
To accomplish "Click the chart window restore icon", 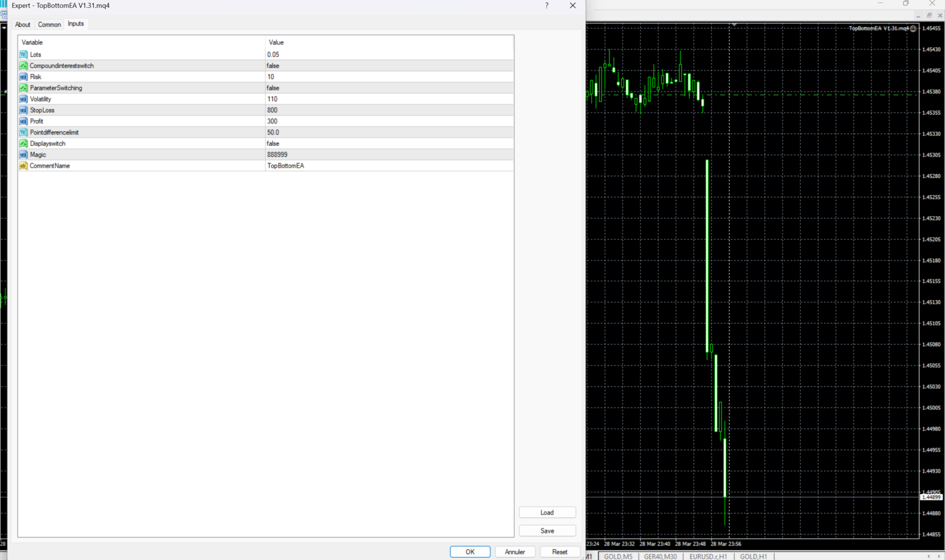I will [x=930, y=15].
